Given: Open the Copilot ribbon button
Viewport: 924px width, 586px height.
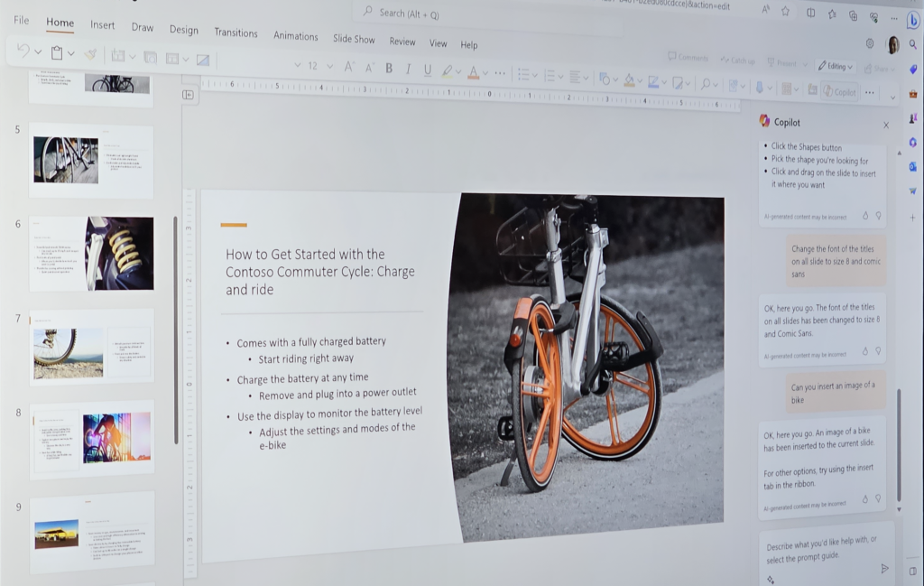Looking at the screenshot, I should [x=840, y=91].
